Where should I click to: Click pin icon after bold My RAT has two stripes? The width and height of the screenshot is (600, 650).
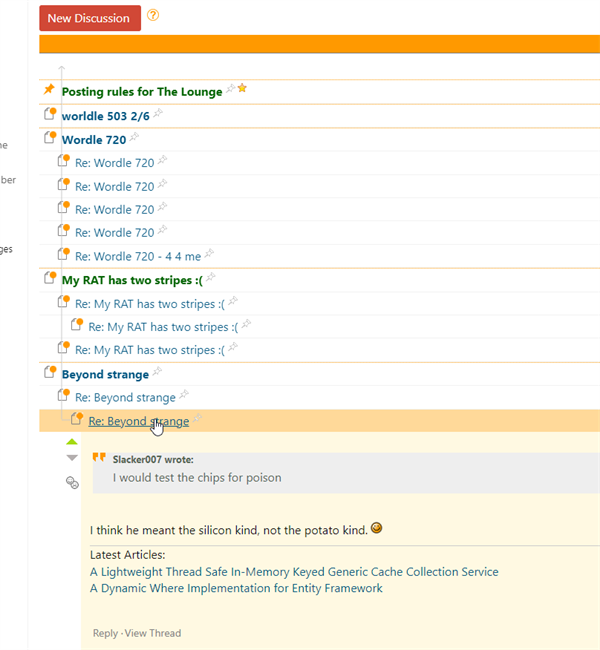211,277
